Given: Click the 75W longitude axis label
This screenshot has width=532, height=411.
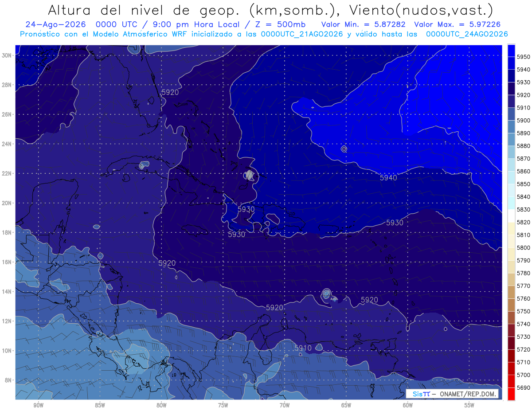Looking at the screenshot, I should (223, 405).
